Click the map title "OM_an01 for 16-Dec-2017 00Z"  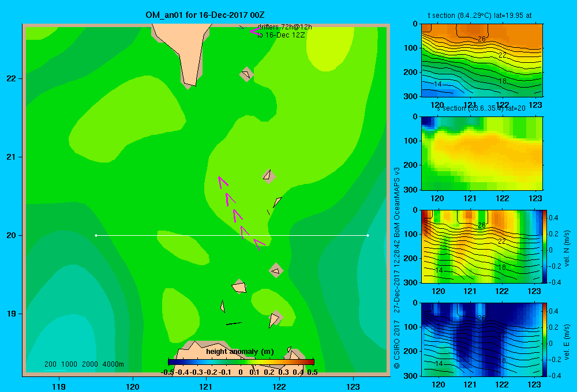point(205,15)
